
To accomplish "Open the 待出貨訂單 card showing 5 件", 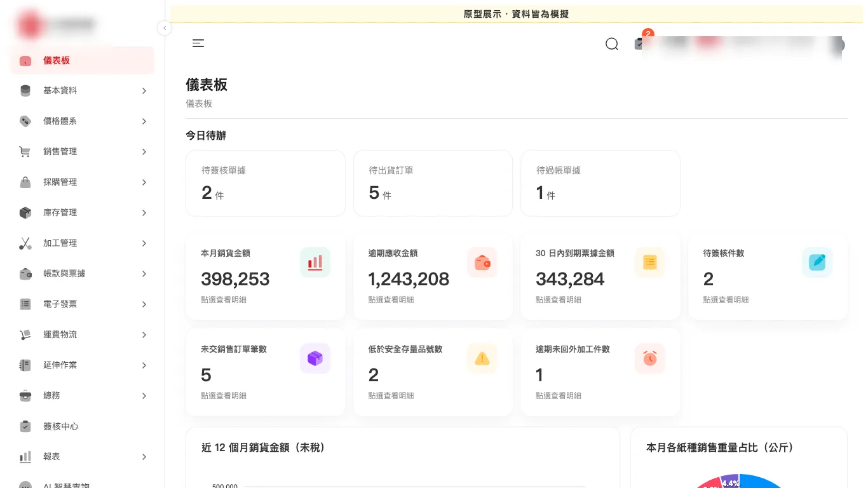I will click(433, 183).
